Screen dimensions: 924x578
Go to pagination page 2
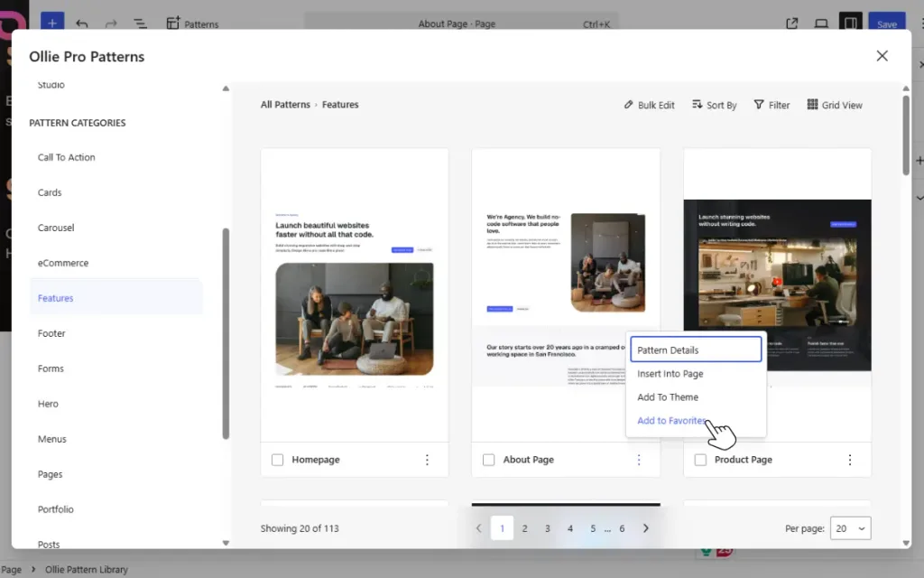524,528
